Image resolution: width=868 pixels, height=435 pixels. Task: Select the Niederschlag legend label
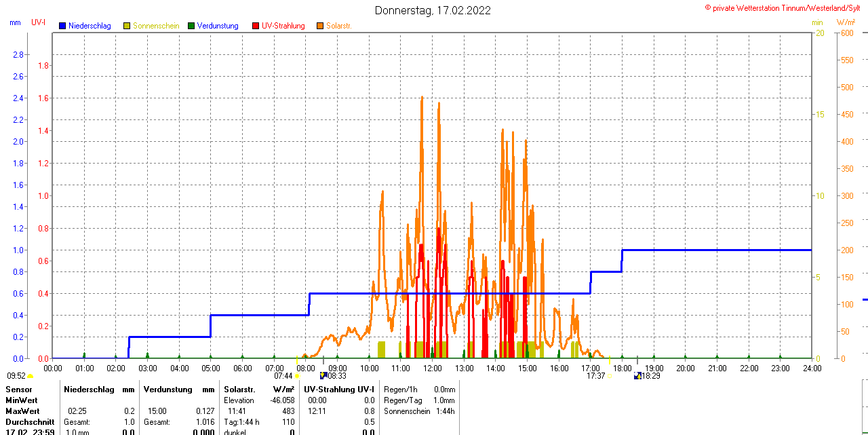coord(90,26)
